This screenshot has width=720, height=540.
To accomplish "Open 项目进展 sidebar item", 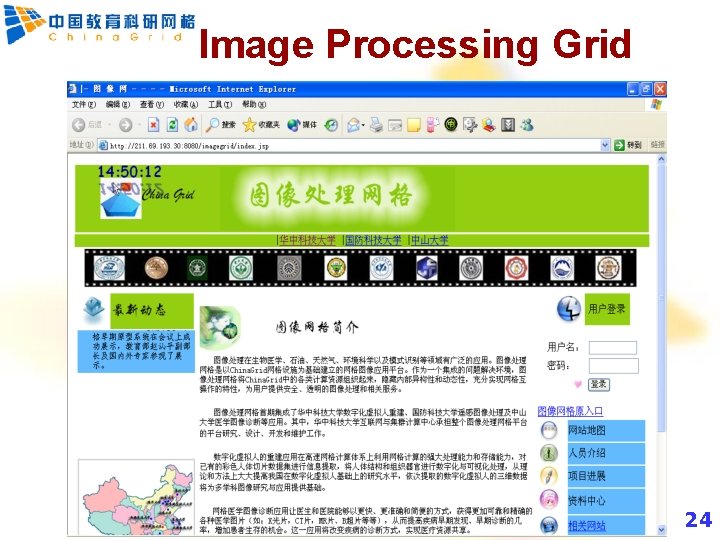I will 606,476.
